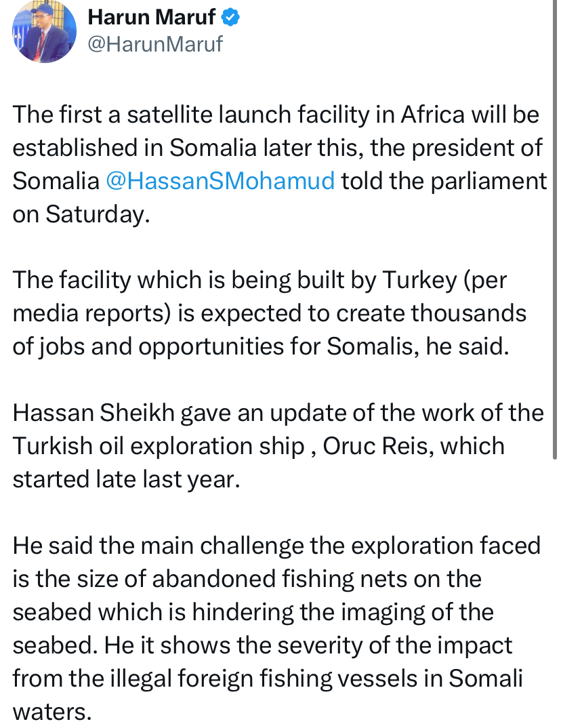Click the "established in Somalia later this" line
The image size is (561, 728).
click(277, 148)
